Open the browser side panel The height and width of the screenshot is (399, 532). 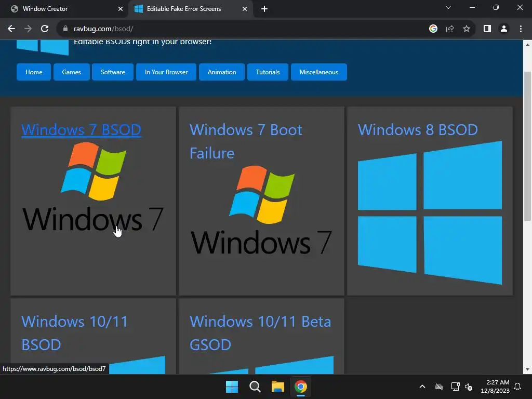pyautogui.click(x=487, y=29)
